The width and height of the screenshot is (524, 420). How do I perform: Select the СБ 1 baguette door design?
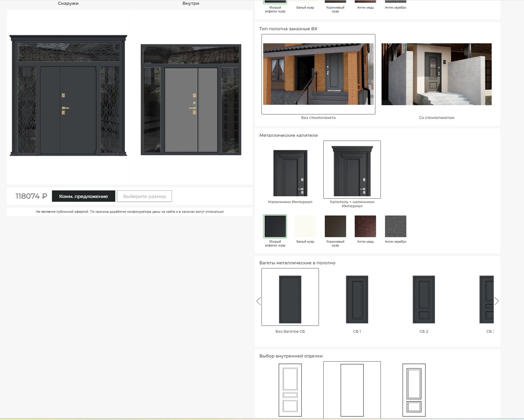357,299
